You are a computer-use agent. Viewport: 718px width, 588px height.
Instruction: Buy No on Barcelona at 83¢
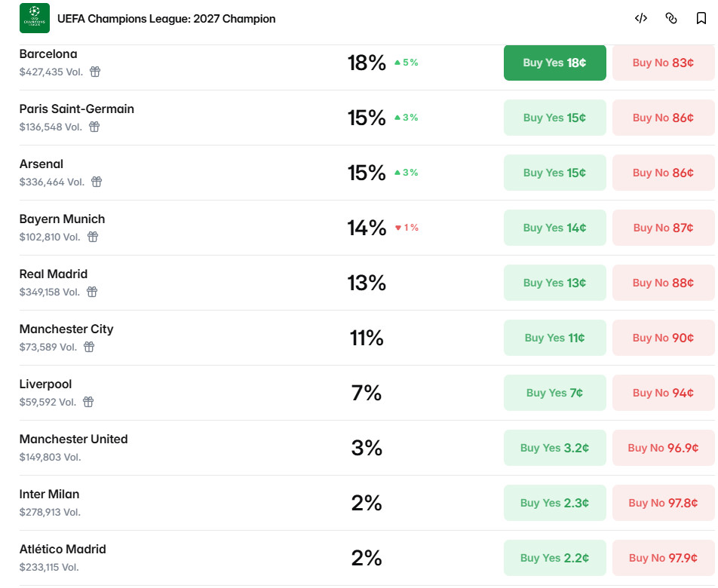pyautogui.click(x=663, y=63)
